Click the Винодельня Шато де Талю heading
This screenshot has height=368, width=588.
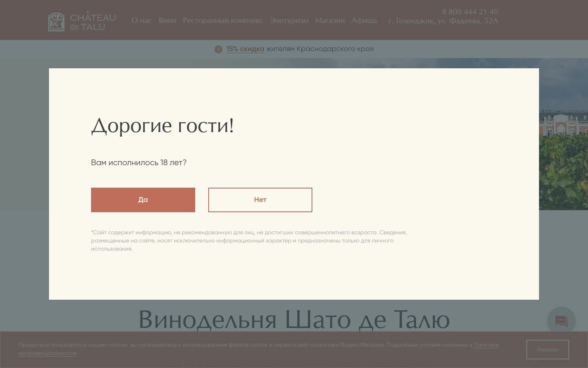click(294, 319)
